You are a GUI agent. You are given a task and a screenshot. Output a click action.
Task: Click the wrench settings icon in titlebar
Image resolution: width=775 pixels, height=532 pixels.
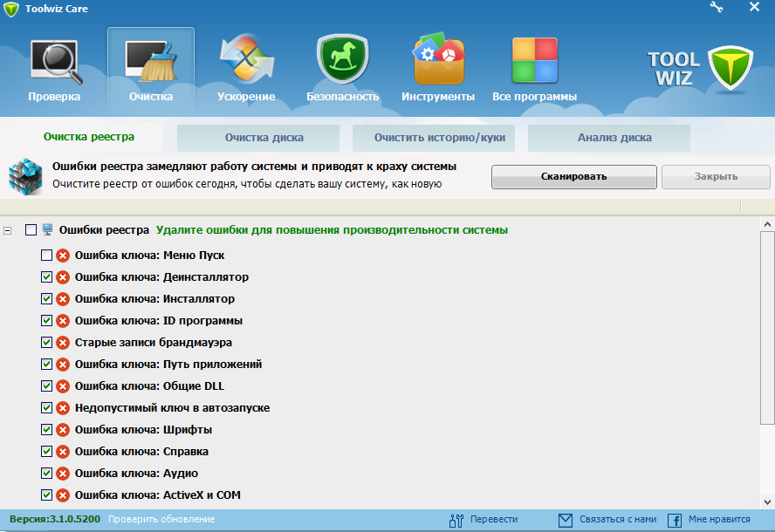pos(717,7)
